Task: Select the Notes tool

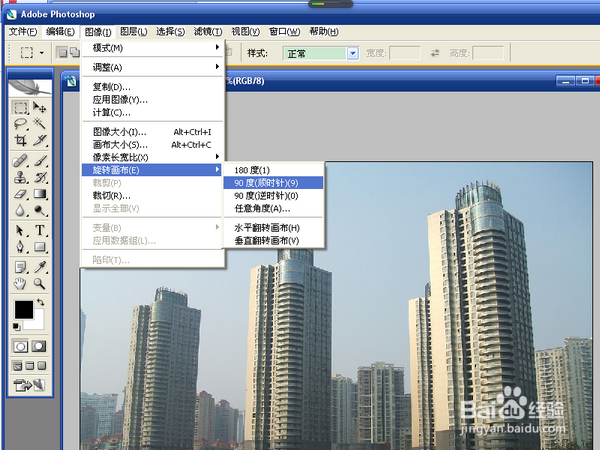Action: click(21, 267)
